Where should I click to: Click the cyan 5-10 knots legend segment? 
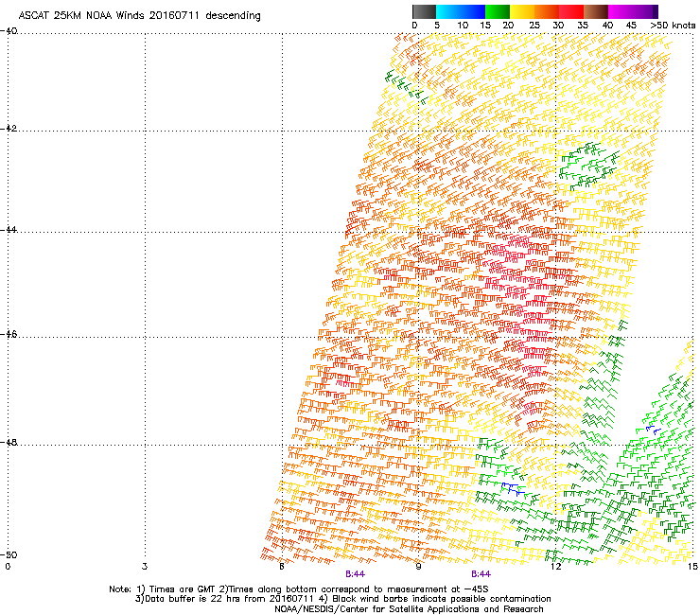pos(448,11)
